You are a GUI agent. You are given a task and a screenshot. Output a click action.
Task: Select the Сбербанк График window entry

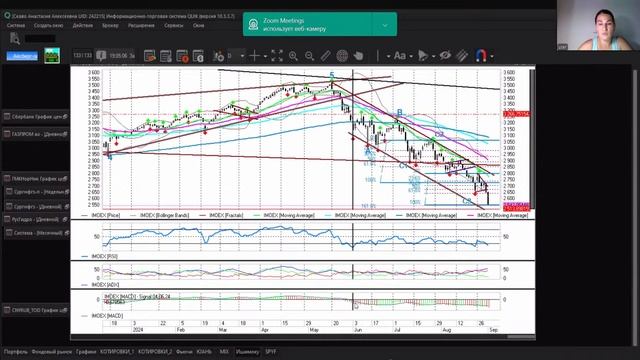click(x=36, y=117)
